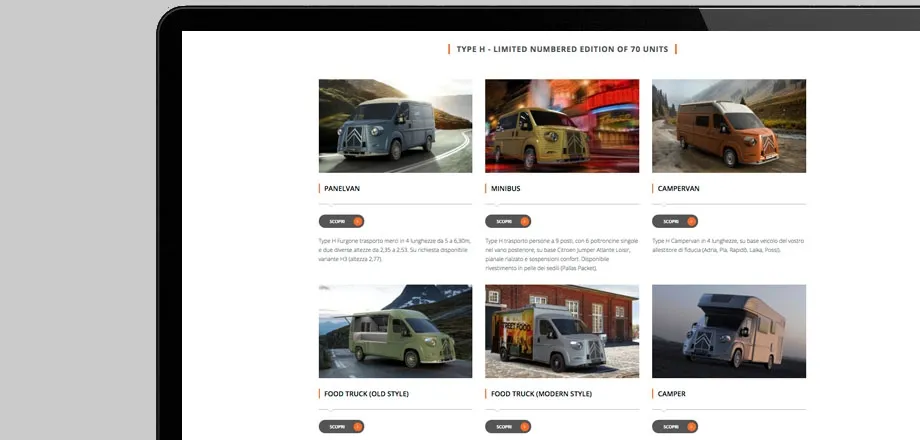Open the FOOD TRUCK (MODERN STYLE) title
The width and height of the screenshot is (920, 440).
tap(540, 394)
